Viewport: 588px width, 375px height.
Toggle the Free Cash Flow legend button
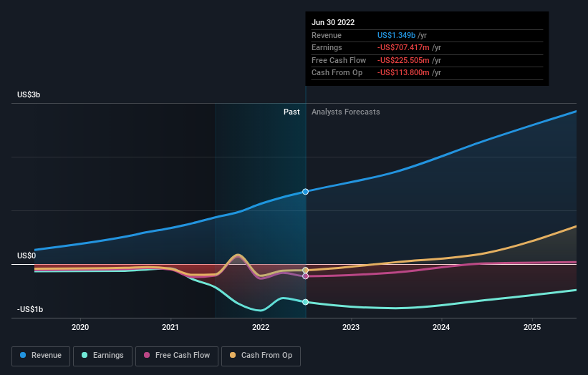pos(177,356)
